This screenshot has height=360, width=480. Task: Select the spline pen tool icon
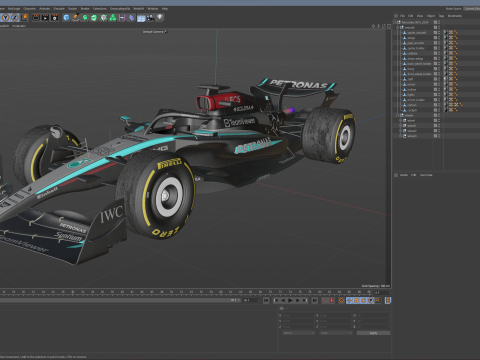[76, 17]
